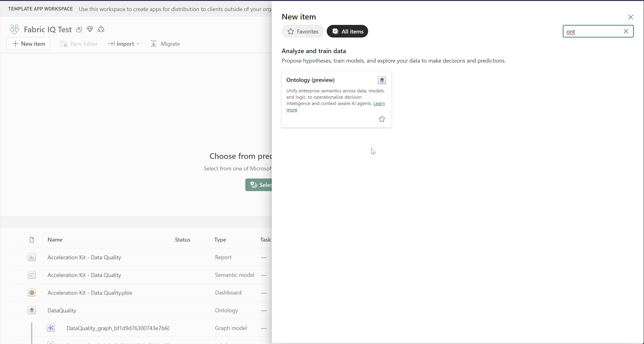Click the workspace diamond capacity icon
This screenshot has width=644, height=344.
tap(90, 29)
